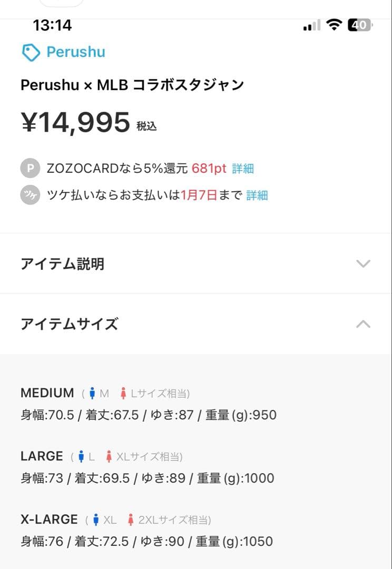The width and height of the screenshot is (392, 569).
Task: Tap the blue male icon beside X-LARGE
Action: click(x=95, y=520)
